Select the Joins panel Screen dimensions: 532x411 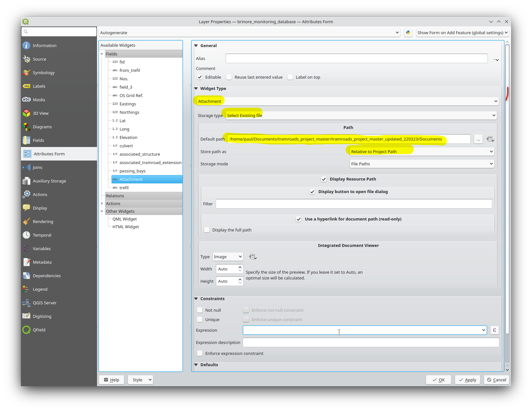(38, 167)
